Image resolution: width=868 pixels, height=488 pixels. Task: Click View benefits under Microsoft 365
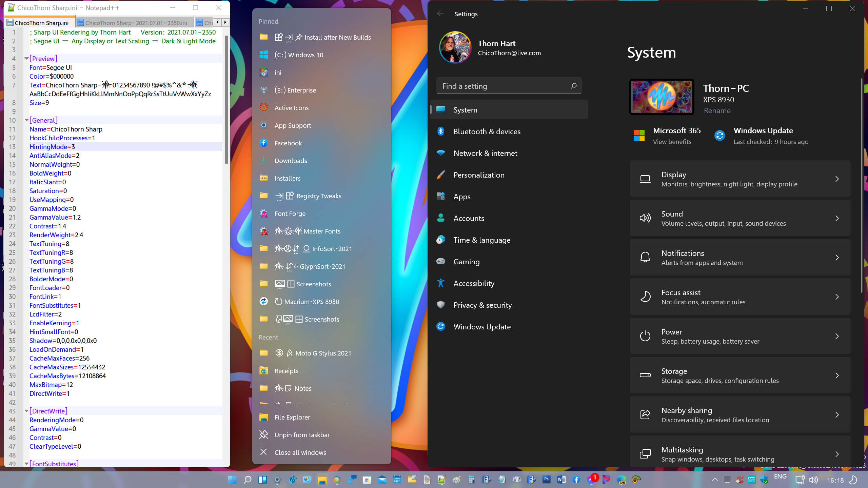click(x=672, y=142)
